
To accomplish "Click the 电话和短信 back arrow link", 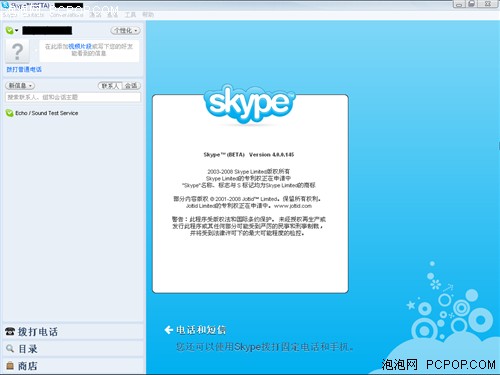I will 195,330.
